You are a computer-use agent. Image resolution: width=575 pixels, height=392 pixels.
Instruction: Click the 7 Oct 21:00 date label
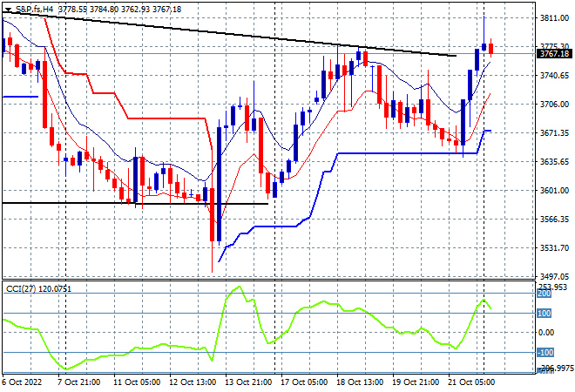pyautogui.click(x=78, y=382)
